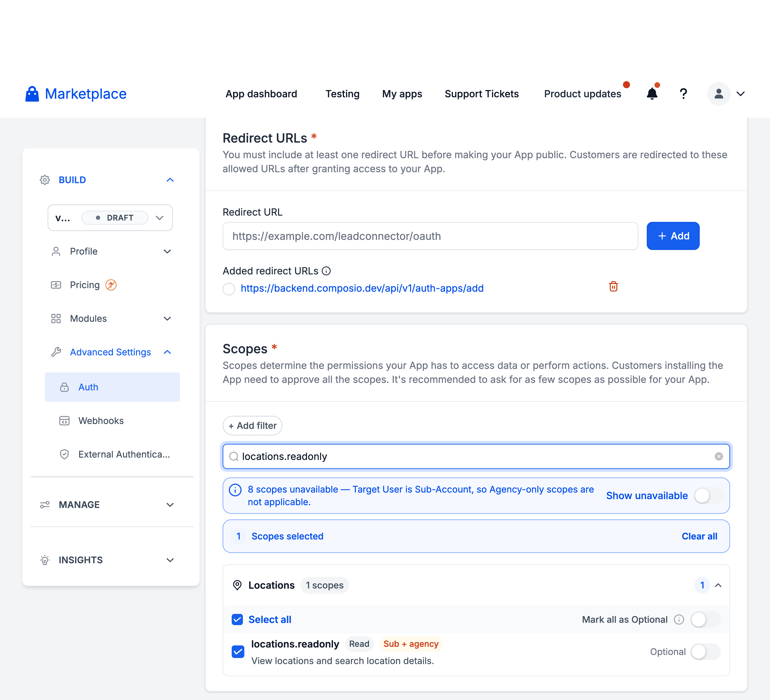770x700 pixels.
Task: Toggle Mark all as Optional switch
Action: [x=705, y=619]
